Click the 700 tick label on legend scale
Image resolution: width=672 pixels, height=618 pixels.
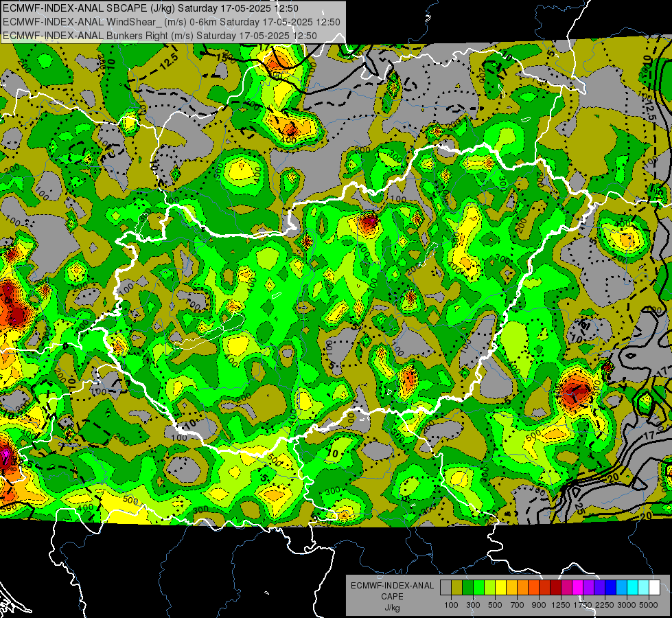click(x=518, y=605)
